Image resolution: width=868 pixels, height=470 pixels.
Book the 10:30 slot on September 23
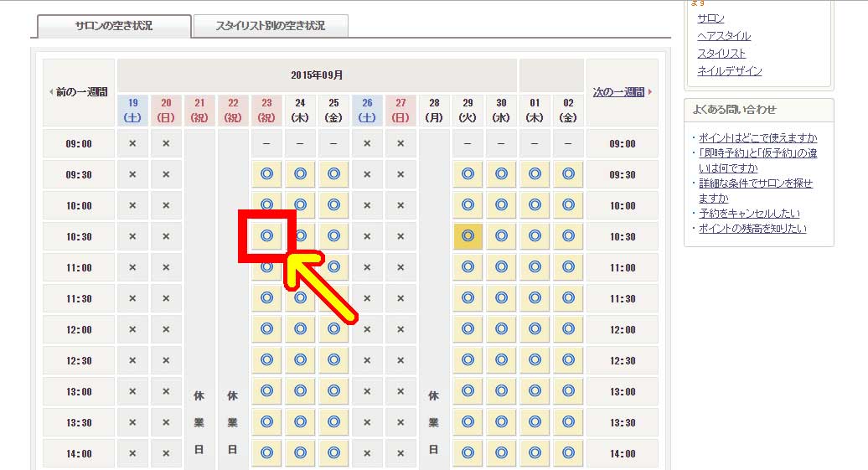coord(266,236)
